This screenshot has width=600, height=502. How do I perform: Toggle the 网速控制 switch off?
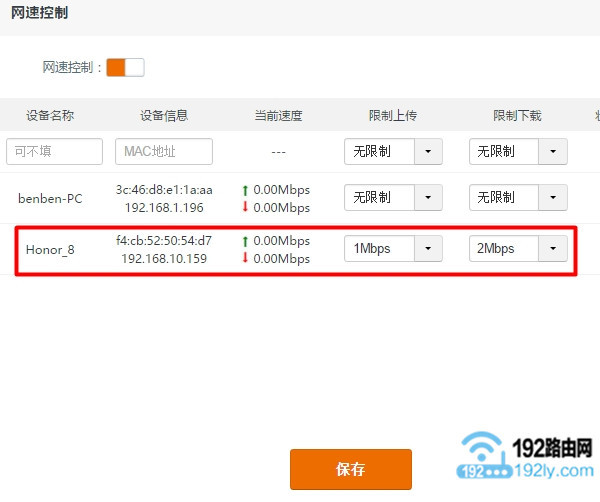click(125, 67)
